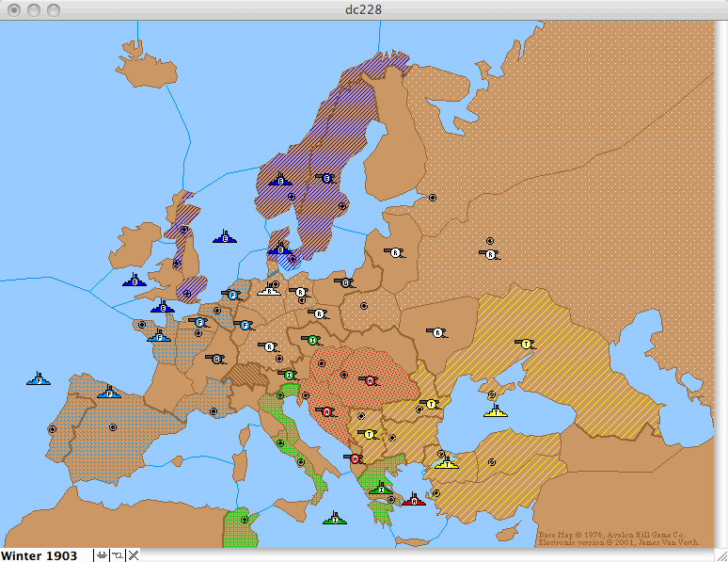
Task: Select the German army in Burgundy
Action: tap(216, 359)
